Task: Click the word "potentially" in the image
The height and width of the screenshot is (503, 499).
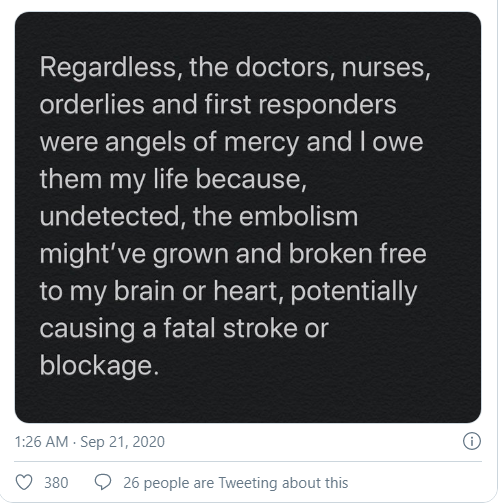Action: (354, 292)
